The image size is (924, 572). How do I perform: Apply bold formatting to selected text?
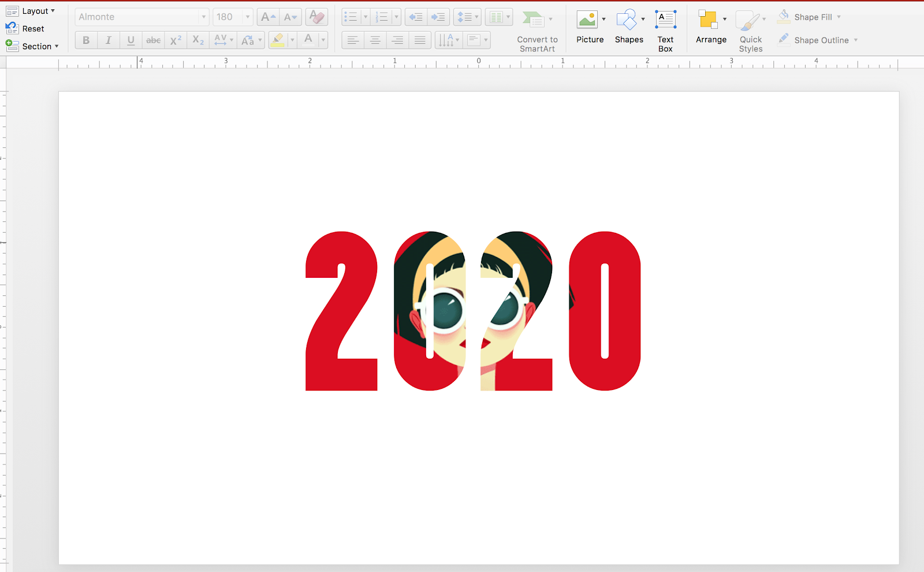[x=85, y=40]
